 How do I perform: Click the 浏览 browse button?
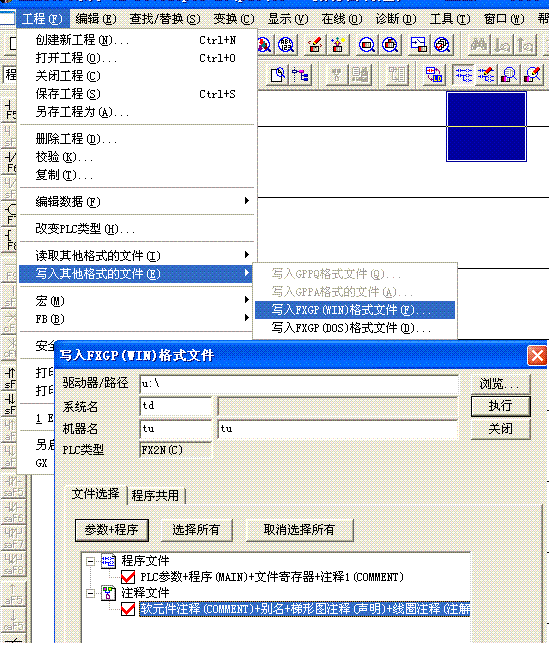click(x=501, y=383)
